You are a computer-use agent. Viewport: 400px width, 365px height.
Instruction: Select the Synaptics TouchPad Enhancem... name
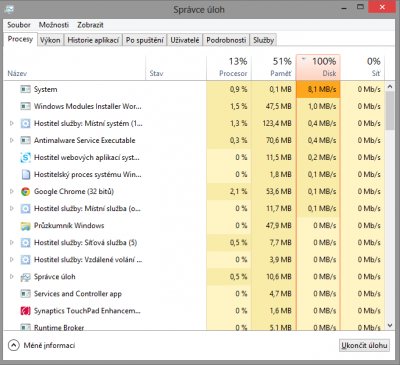pyautogui.click(x=87, y=311)
